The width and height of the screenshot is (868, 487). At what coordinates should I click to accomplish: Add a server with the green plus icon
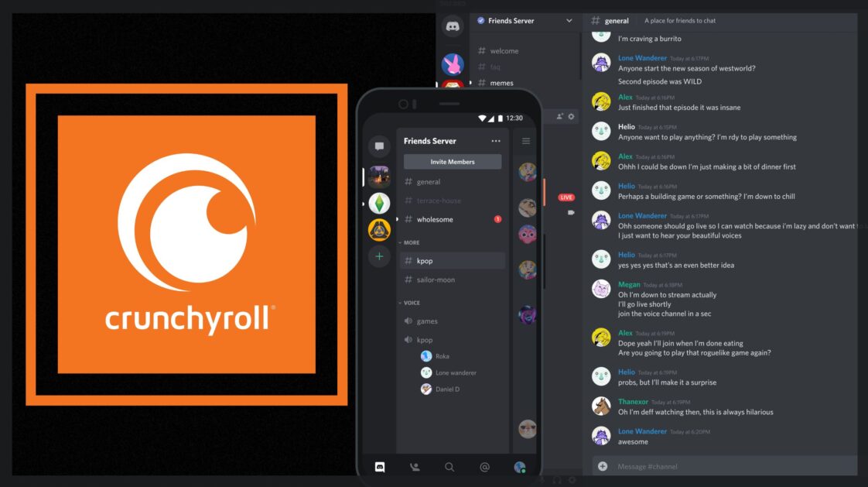[379, 255]
